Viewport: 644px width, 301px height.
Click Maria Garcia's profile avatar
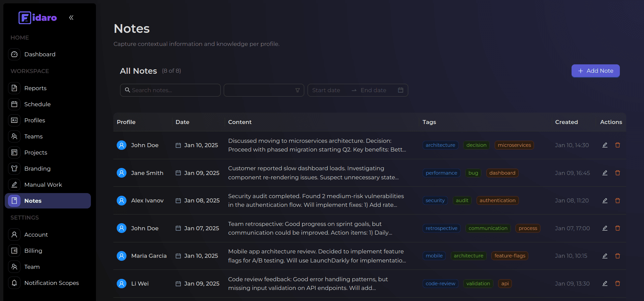pos(121,256)
